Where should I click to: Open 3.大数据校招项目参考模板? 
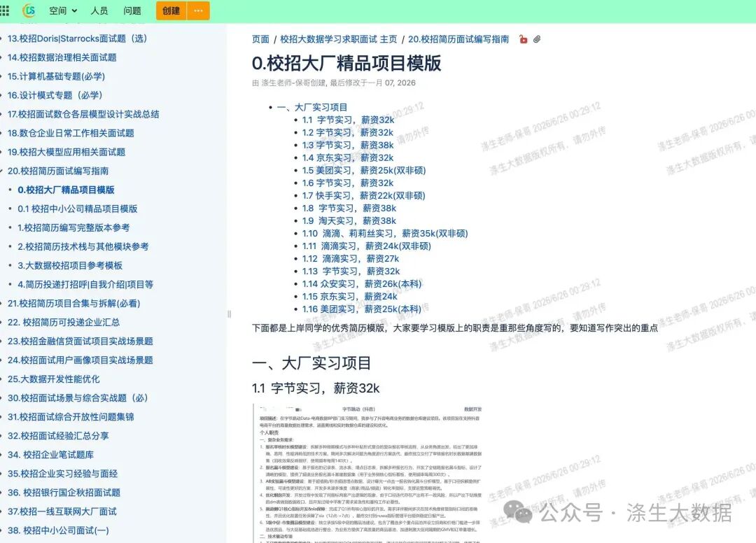pyautogui.click(x=70, y=265)
